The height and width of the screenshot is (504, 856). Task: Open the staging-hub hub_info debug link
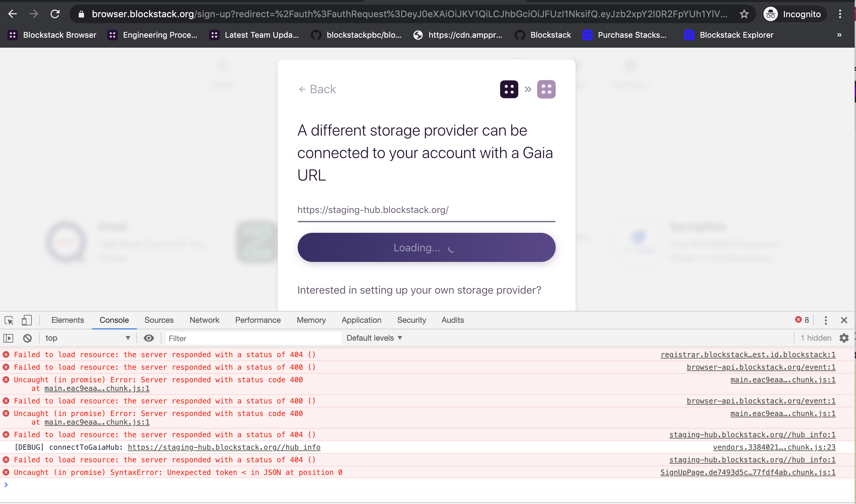tap(224, 447)
